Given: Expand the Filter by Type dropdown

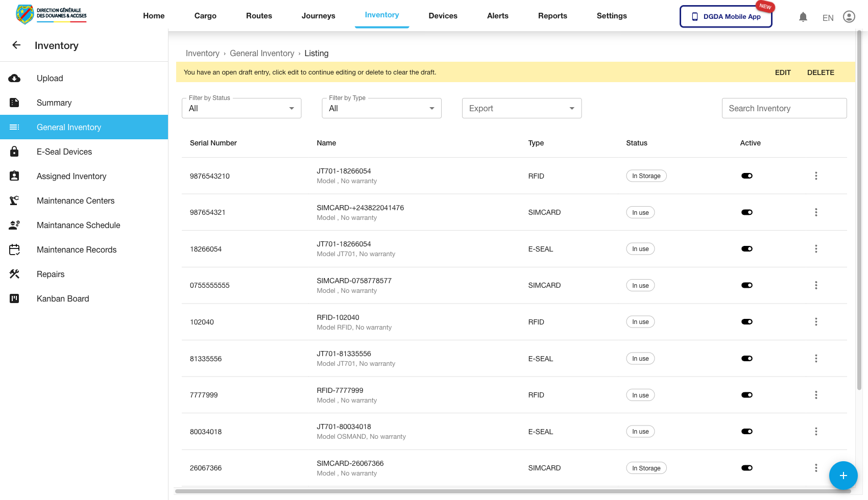Looking at the screenshot, I should (381, 108).
